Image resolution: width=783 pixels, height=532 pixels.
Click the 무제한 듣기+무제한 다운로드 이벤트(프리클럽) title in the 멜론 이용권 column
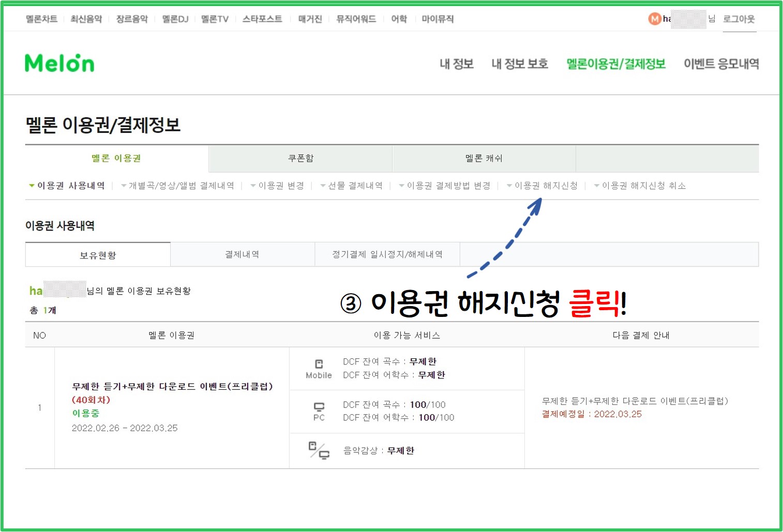pos(172,386)
